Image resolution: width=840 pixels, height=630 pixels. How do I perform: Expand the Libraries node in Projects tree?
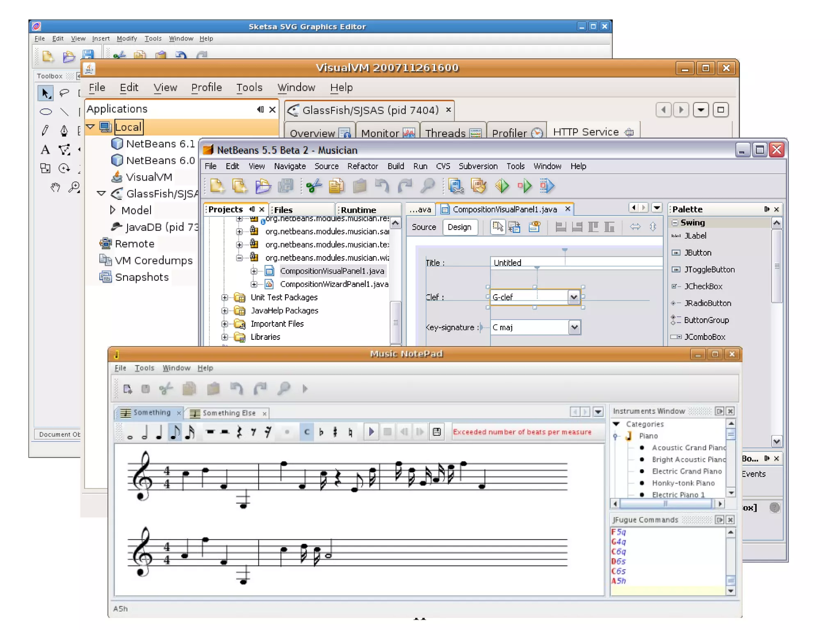(224, 337)
